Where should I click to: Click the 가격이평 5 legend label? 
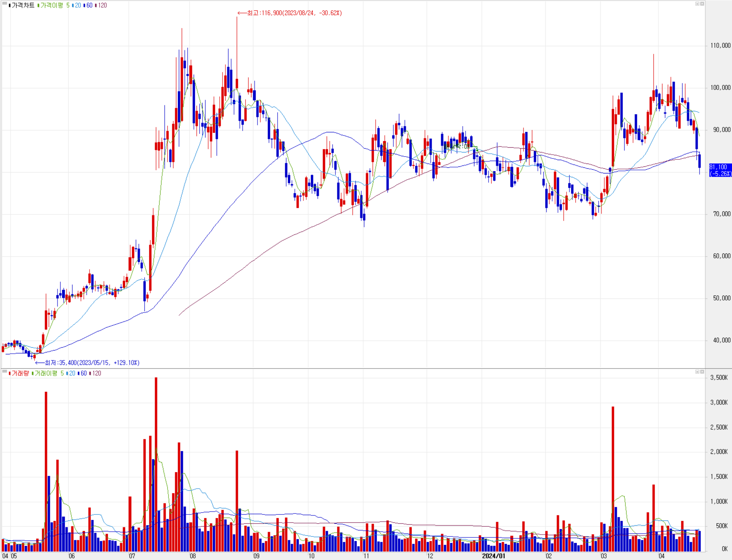[54, 5]
